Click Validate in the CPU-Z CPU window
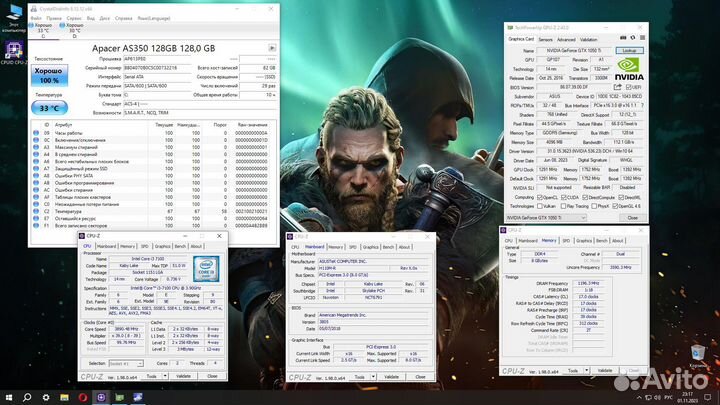The width and height of the screenshot is (720, 405). [x=183, y=376]
